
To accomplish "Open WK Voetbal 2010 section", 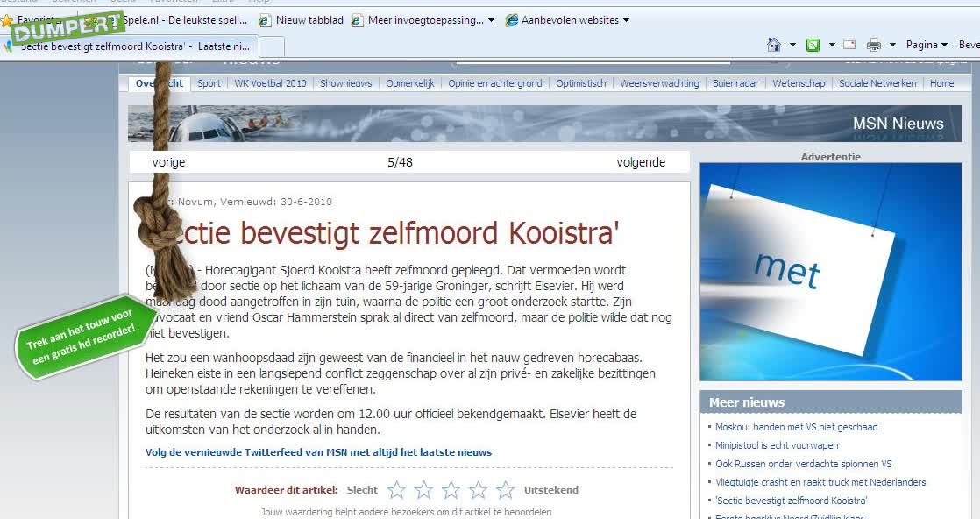I will pyautogui.click(x=270, y=83).
